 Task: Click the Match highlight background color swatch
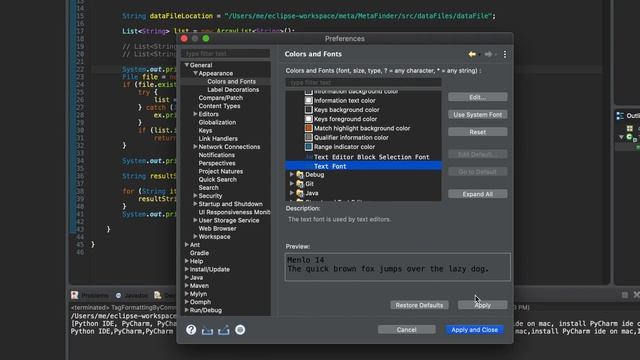point(309,128)
